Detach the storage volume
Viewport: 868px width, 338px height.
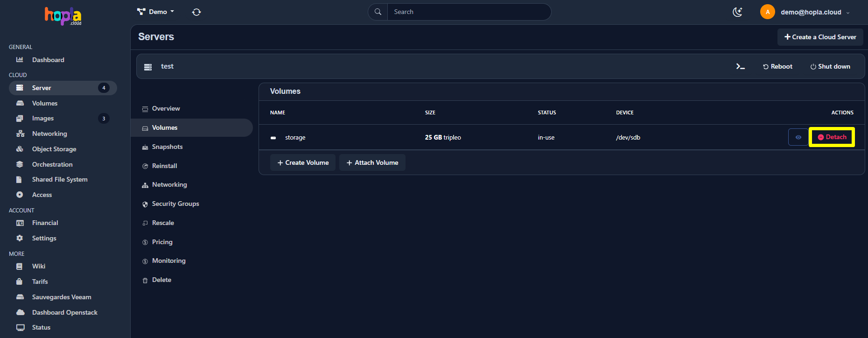(832, 137)
